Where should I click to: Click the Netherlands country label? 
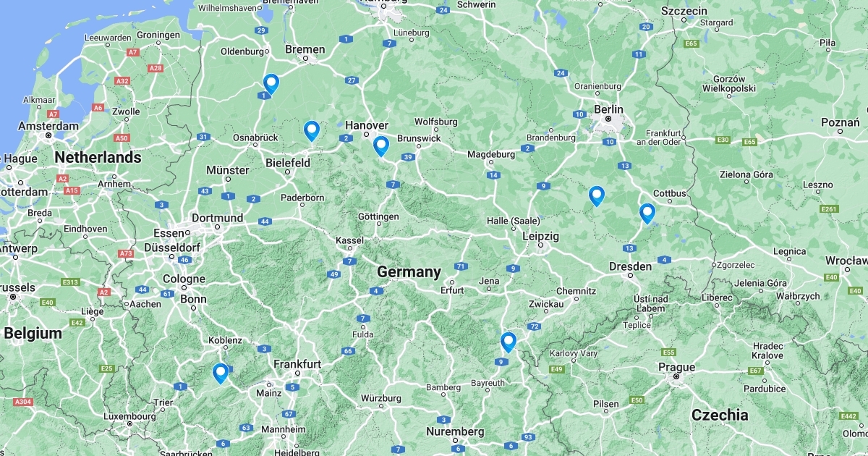[x=98, y=157]
